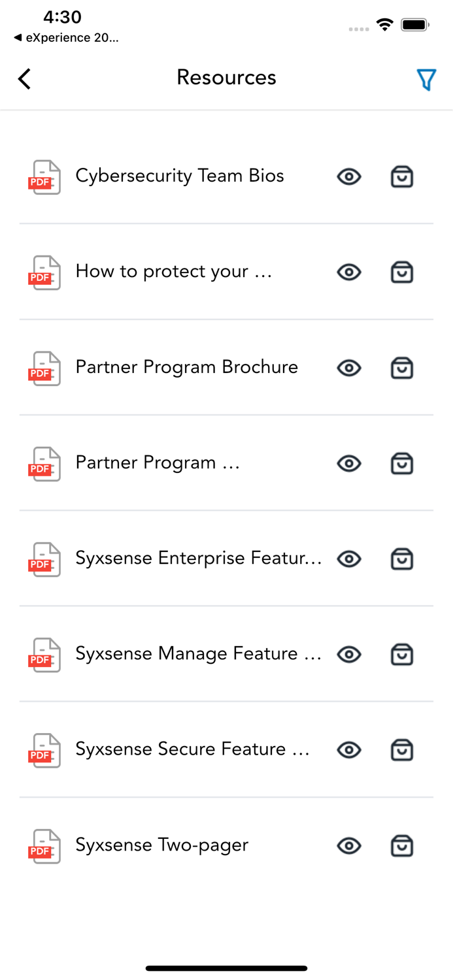Preview the Cybersecurity Team Bios document
This screenshot has width=453, height=980.
point(348,176)
